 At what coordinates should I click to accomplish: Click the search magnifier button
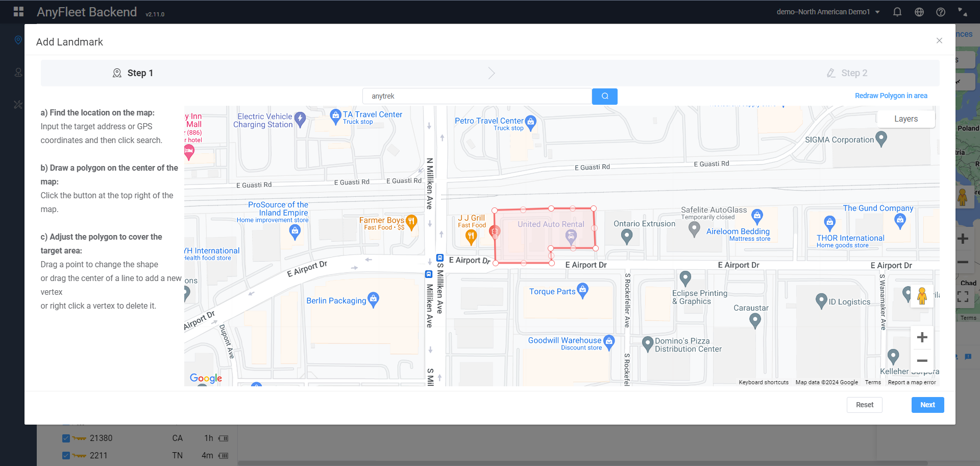605,96
